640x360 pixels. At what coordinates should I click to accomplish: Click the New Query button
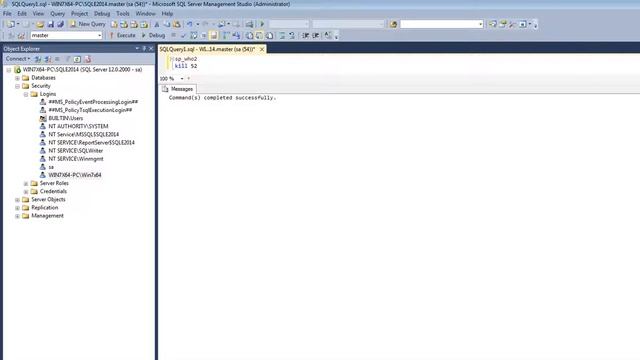click(87, 24)
